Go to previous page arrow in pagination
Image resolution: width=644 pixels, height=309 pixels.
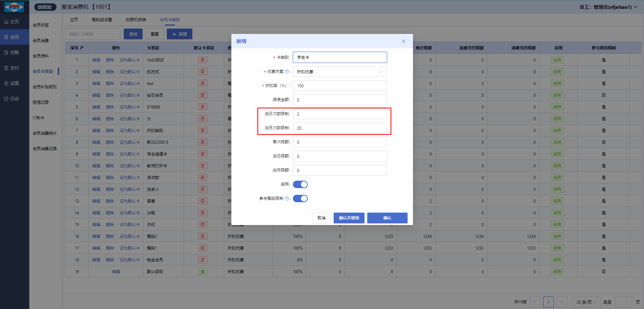[x=535, y=302]
